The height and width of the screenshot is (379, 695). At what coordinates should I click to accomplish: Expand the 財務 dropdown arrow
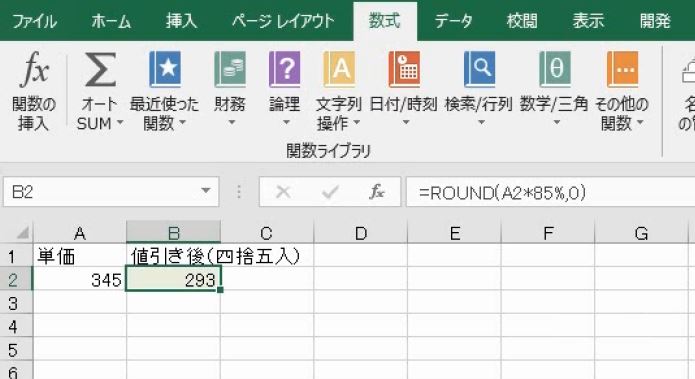231,123
